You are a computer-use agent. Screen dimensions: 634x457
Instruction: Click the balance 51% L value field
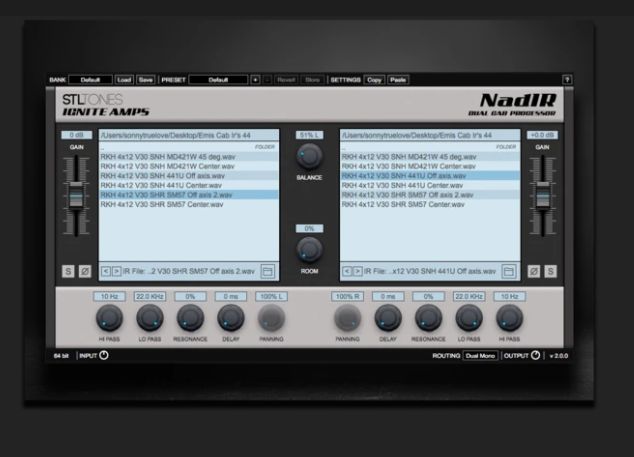click(x=309, y=135)
